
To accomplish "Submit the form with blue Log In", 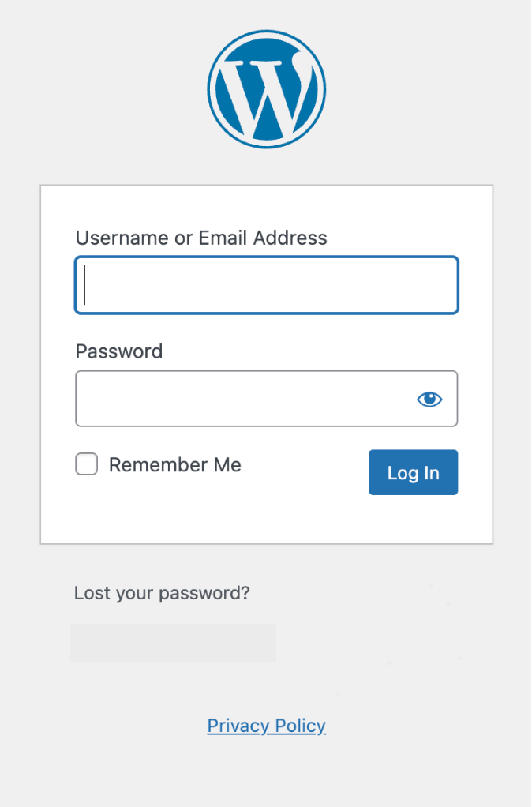I will point(413,472).
